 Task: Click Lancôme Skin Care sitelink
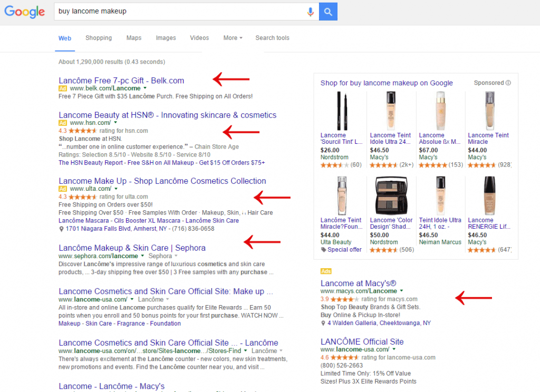(x=212, y=221)
